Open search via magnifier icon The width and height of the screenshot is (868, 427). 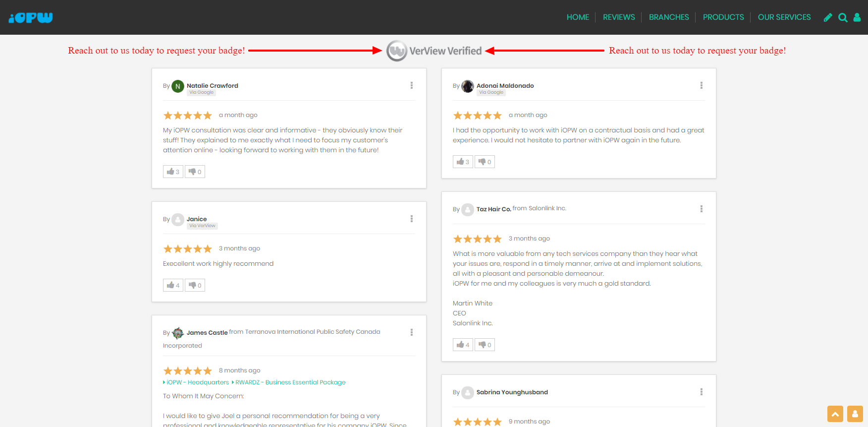point(843,17)
